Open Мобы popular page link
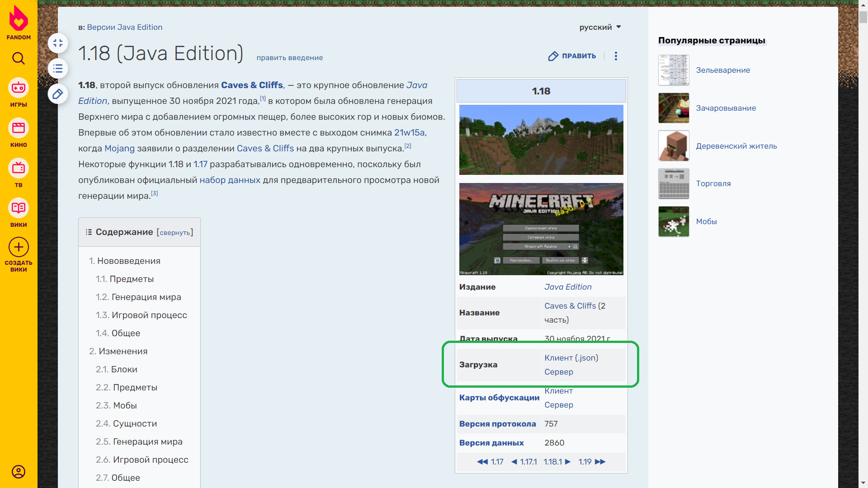The image size is (868, 488). tap(706, 221)
